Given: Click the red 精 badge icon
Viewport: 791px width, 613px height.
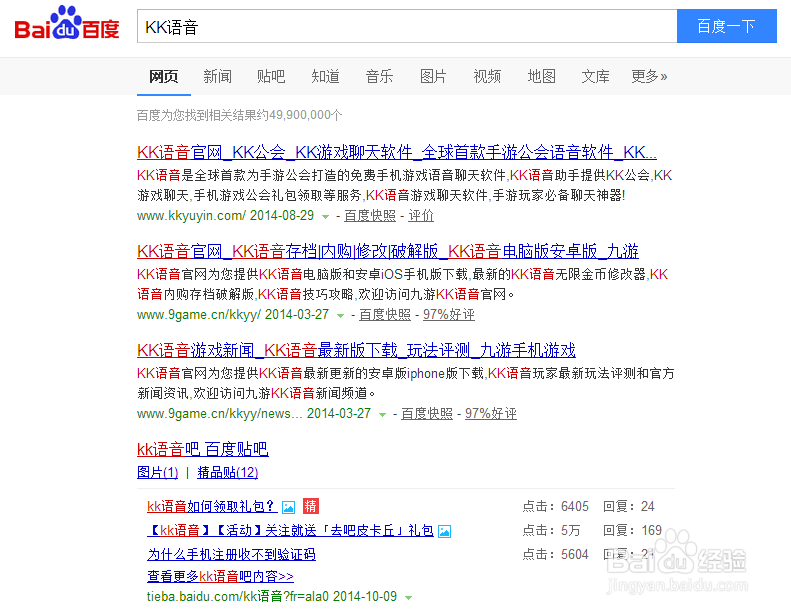Looking at the screenshot, I should (311, 506).
